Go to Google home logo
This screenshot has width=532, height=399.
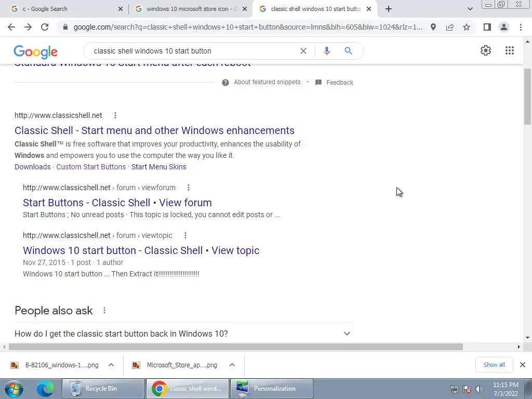[36, 52]
